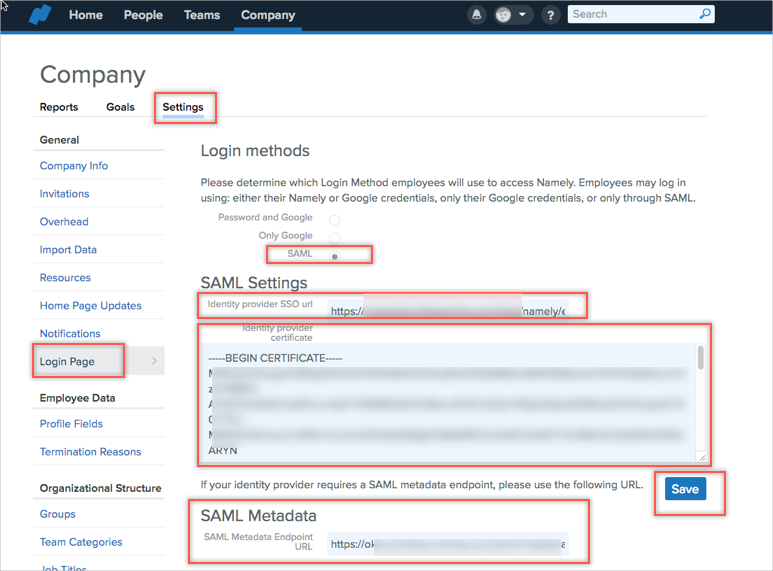Select the SAML radio button

[335, 256]
